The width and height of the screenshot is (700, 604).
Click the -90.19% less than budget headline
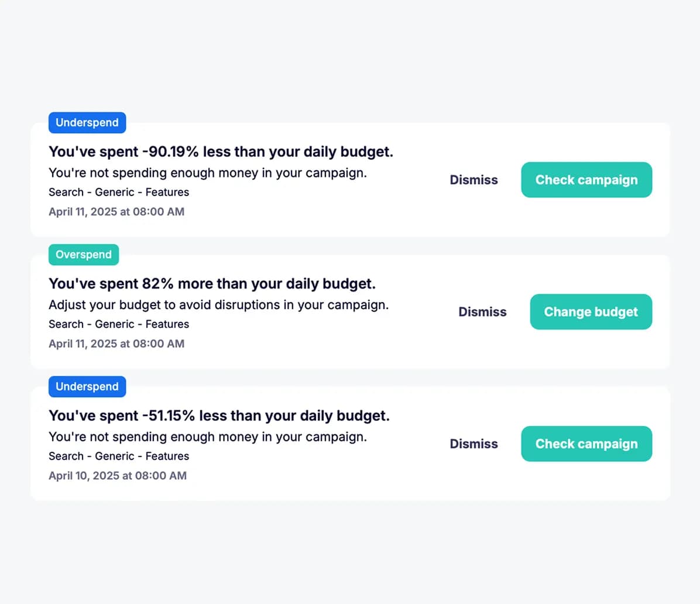pos(221,152)
